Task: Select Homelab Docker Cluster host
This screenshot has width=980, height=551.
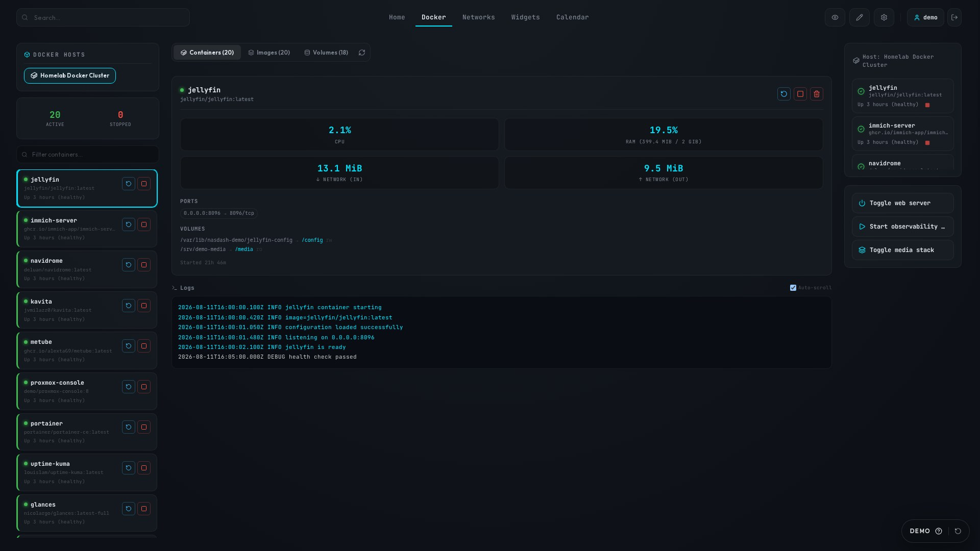Action: click(70, 76)
